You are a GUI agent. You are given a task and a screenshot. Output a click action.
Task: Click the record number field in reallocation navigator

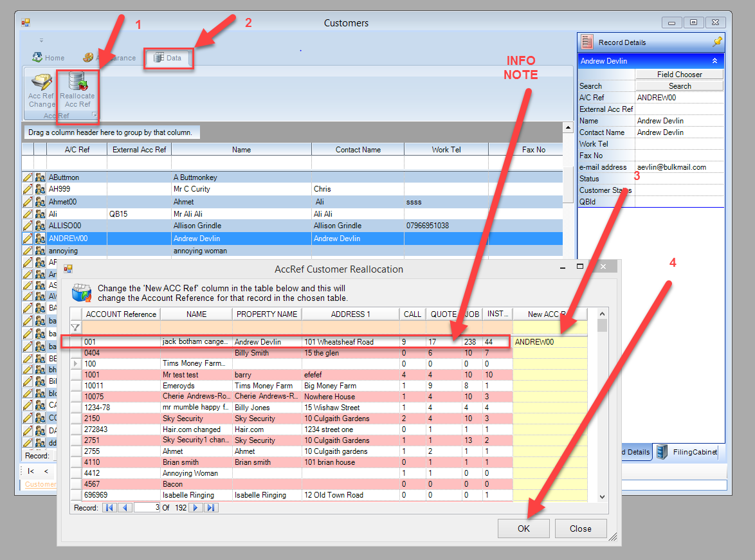[147, 507]
